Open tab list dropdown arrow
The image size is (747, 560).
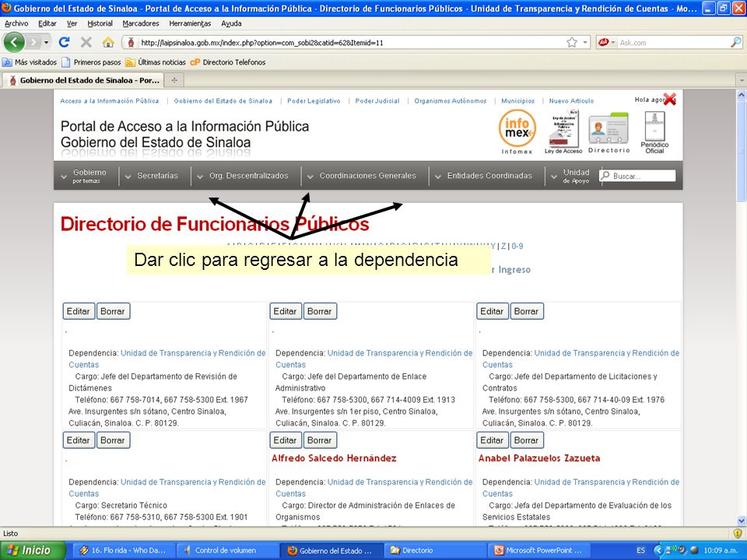click(742, 80)
